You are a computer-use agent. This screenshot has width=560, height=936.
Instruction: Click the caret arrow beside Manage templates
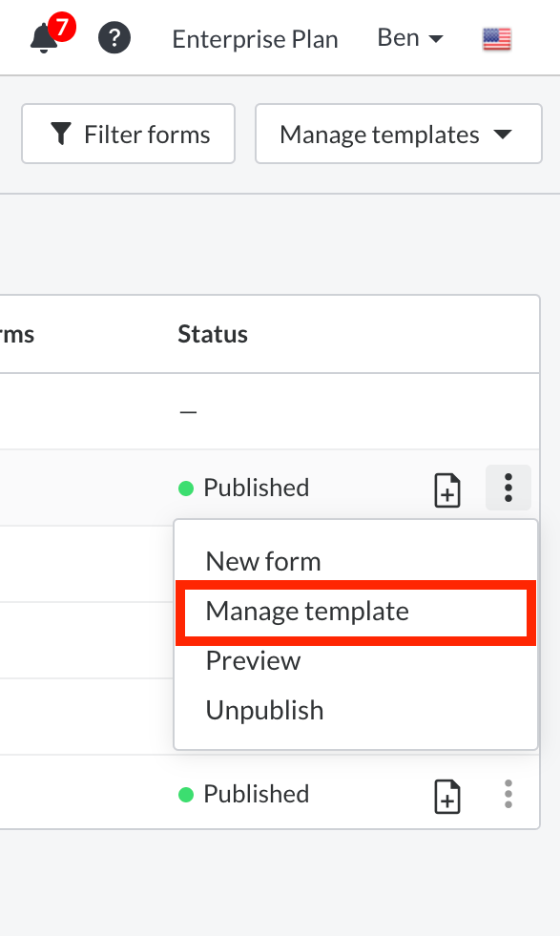(503, 134)
